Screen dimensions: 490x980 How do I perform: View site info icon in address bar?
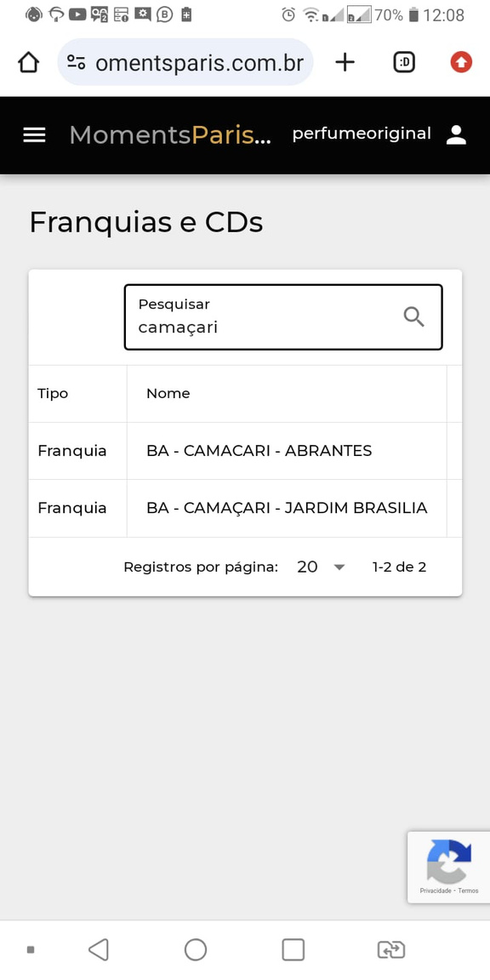click(77, 62)
